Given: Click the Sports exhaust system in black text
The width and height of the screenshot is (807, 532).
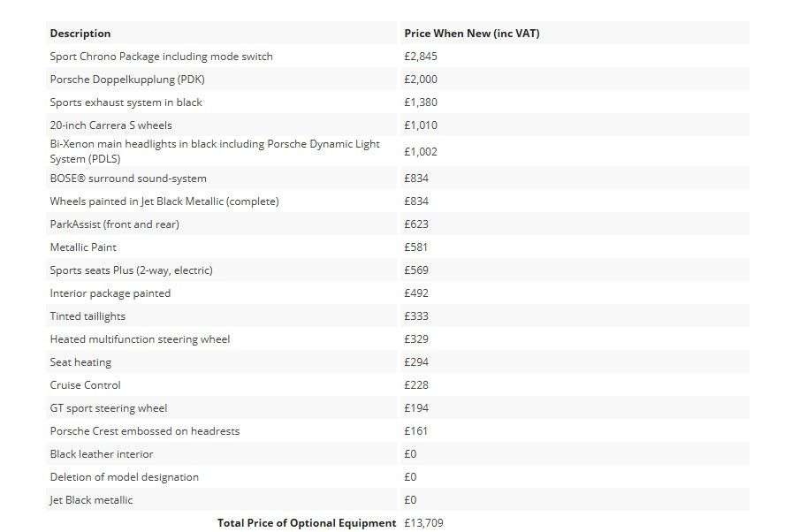Looking at the screenshot, I should (x=126, y=103).
